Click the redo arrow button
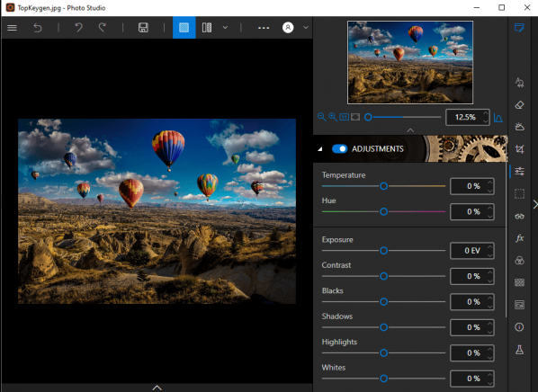This screenshot has width=538, height=392. pyautogui.click(x=102, y=28)
